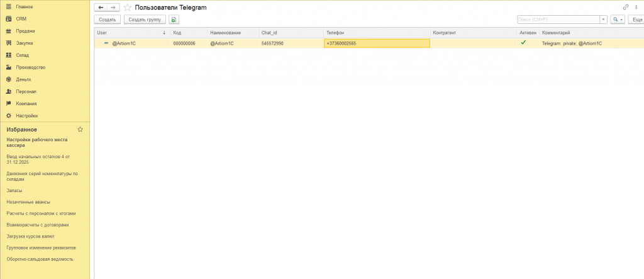
Task: Open the Главное section icon
Action: pyautogui.click(x=9, y=6)
